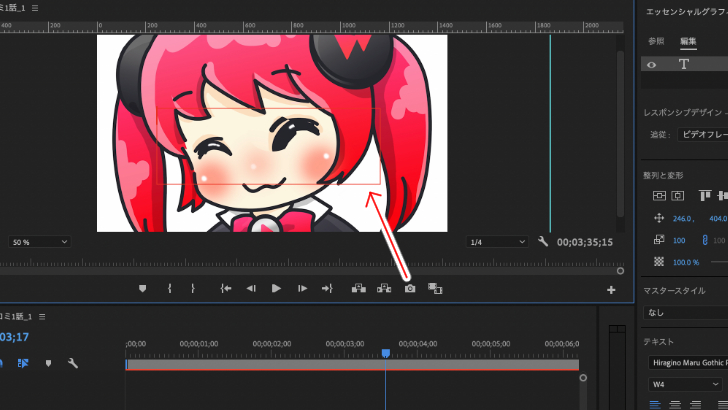Open the font weight W4 dropdown
This screenshot has width=728, height=410.
[x=684, y=384]
